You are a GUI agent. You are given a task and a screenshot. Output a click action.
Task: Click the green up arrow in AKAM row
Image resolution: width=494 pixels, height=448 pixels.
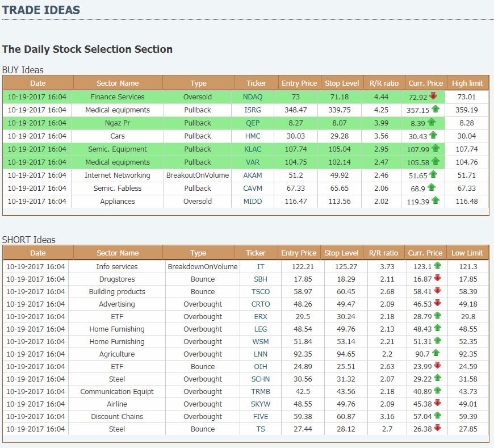433,174
